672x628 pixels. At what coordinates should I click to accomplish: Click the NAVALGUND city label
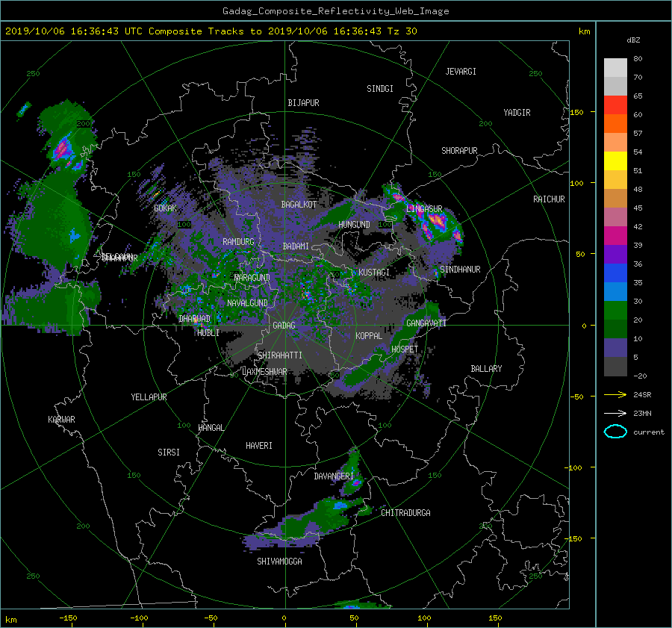pos(247,303)
